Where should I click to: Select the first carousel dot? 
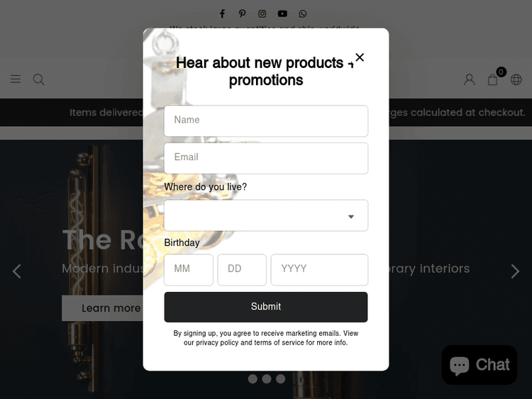253,378
